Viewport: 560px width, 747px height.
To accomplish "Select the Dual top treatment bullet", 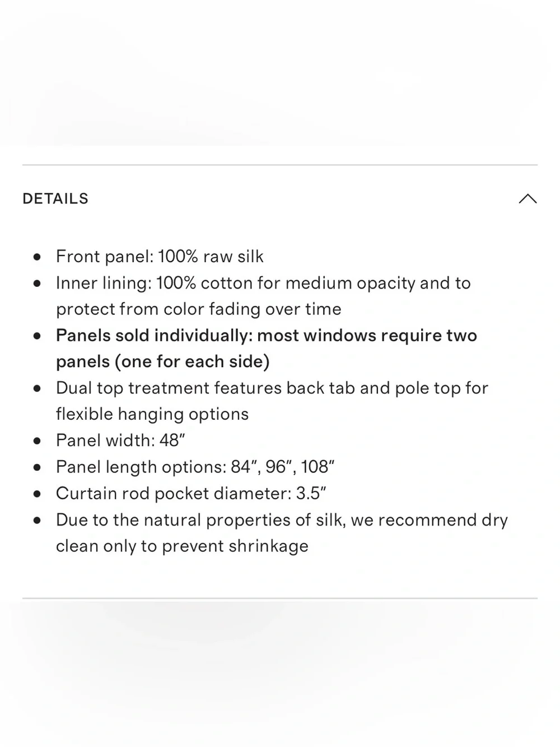I will point(272,401).
